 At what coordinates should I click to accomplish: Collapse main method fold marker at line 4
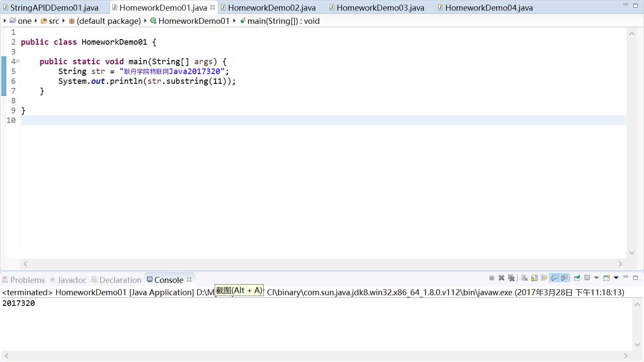[18, 61]
